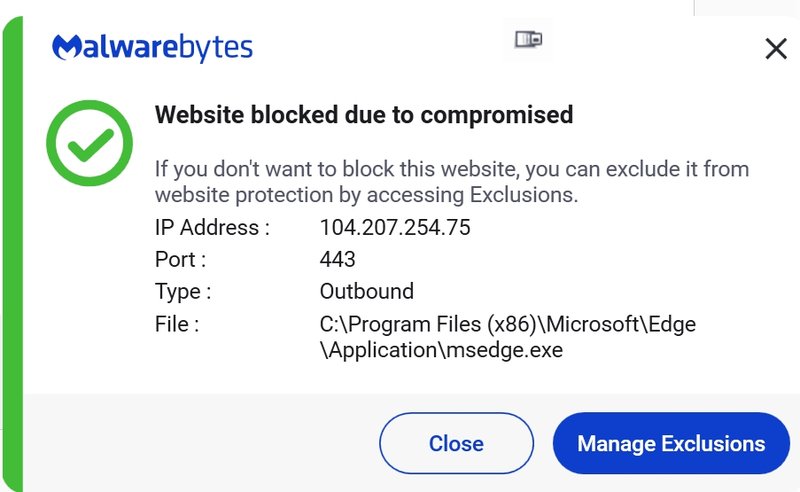Click the exclusion instructions paragraph text
The image size is (800, 492).
452,182
